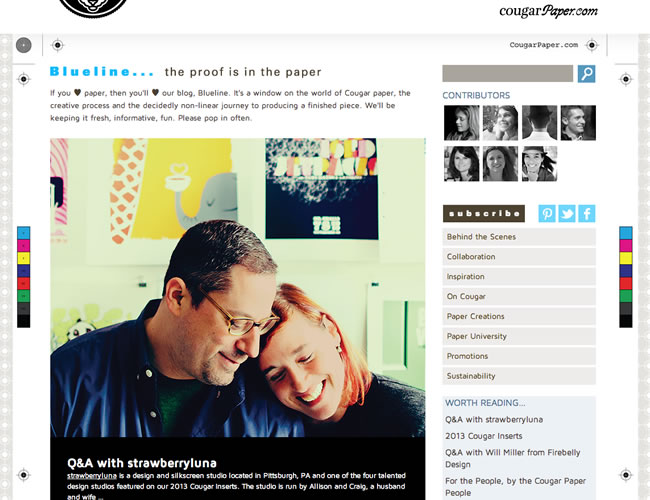The height and width of the screenshot is (500, 650).
Task: Open Q&A with Will Miller link
Action: [x=512, y=458]
